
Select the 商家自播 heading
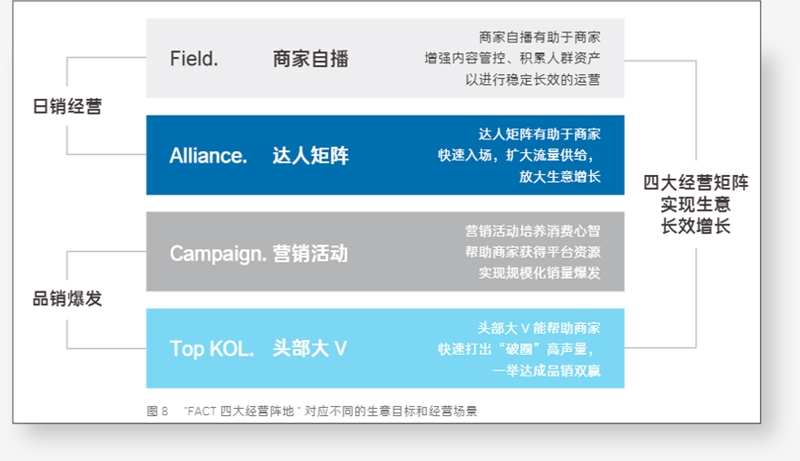coord(310,59)
